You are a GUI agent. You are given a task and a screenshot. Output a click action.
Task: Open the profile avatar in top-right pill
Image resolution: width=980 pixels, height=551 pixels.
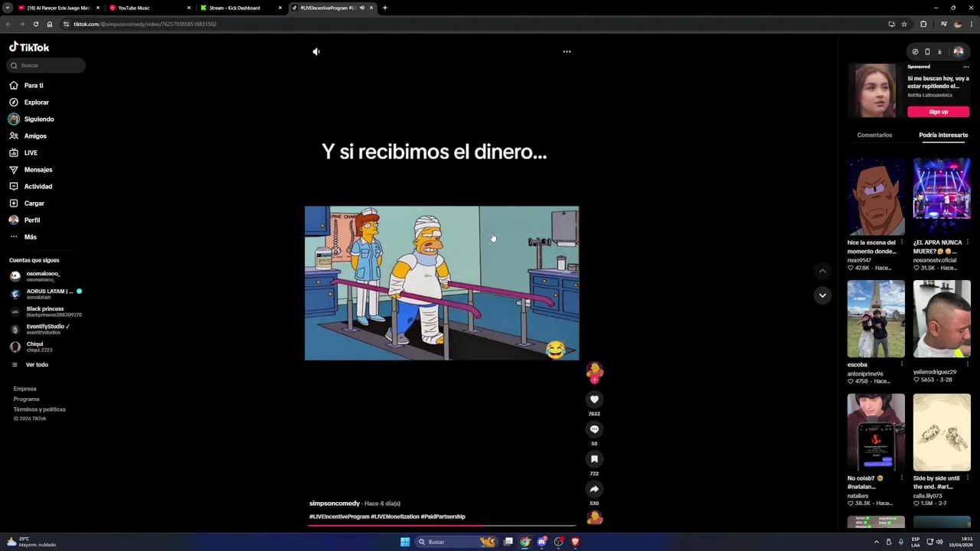click(958, 51)
